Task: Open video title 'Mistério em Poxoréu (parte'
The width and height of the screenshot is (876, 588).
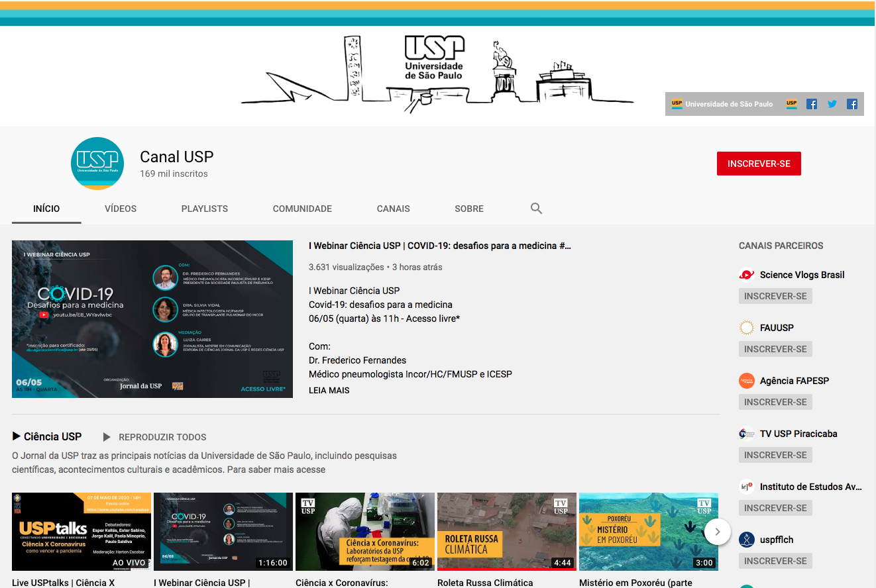Action: [x=635, y=583]
